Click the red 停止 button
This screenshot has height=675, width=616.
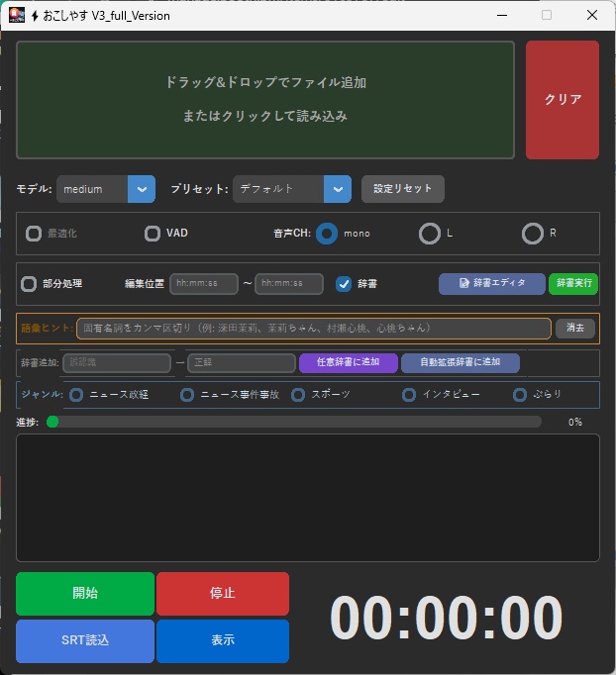(223, 594)
